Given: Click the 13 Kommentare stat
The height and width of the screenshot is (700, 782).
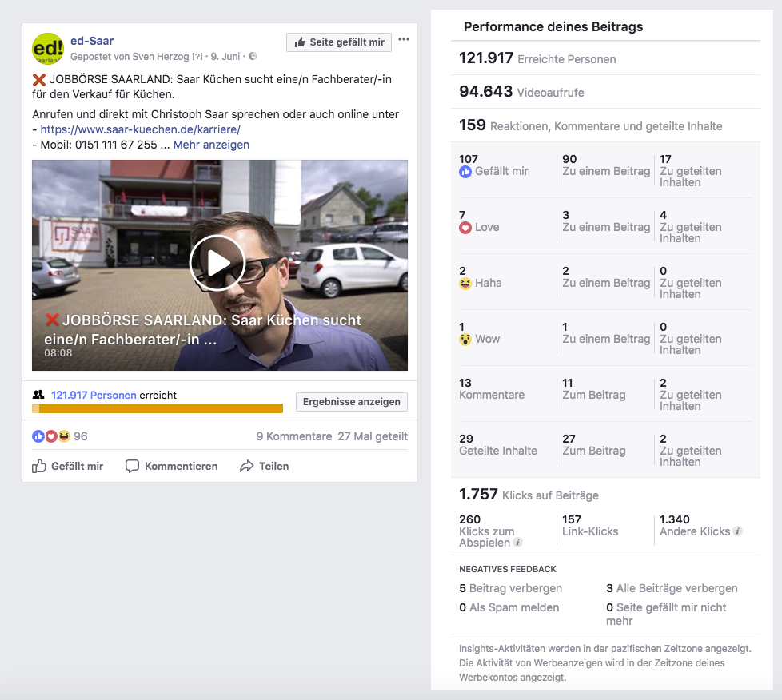Looking at the screenshot, I should pyautogui.click(x=492, y=389).
